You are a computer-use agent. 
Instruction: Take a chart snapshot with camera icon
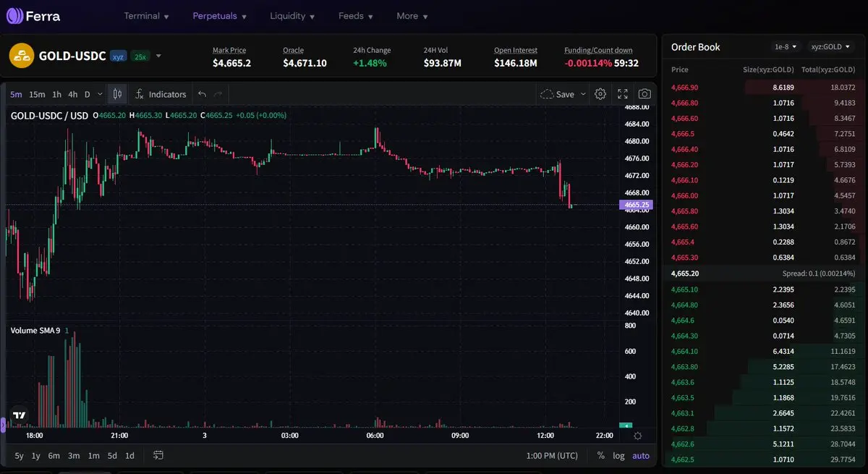tap(644, 94)
